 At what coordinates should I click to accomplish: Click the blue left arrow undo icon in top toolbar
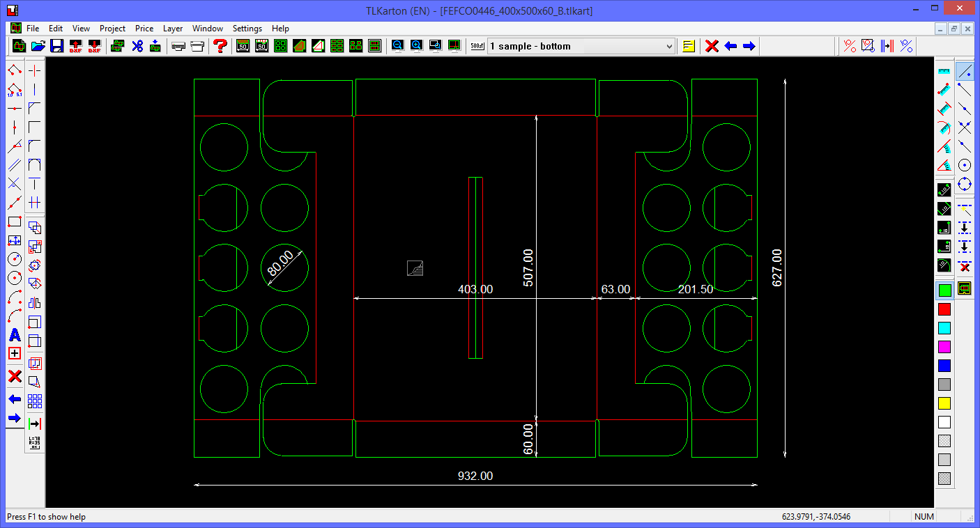coord(730,46)
